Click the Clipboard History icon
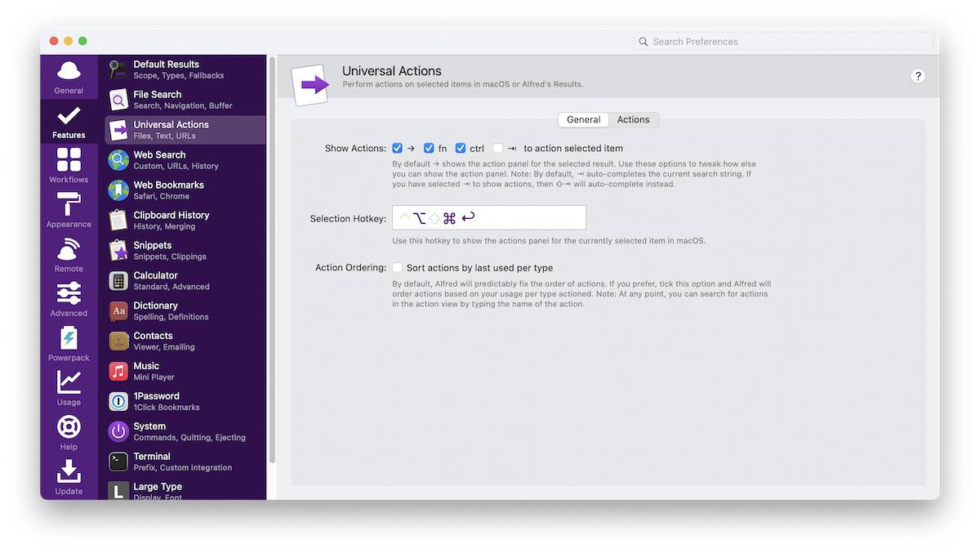The width and height of the screenshot is (980, 553). coord(118,221)
